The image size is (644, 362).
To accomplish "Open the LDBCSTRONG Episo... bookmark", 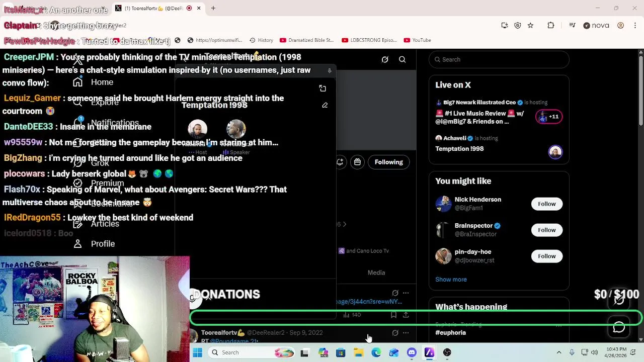I will pos(369,40).
